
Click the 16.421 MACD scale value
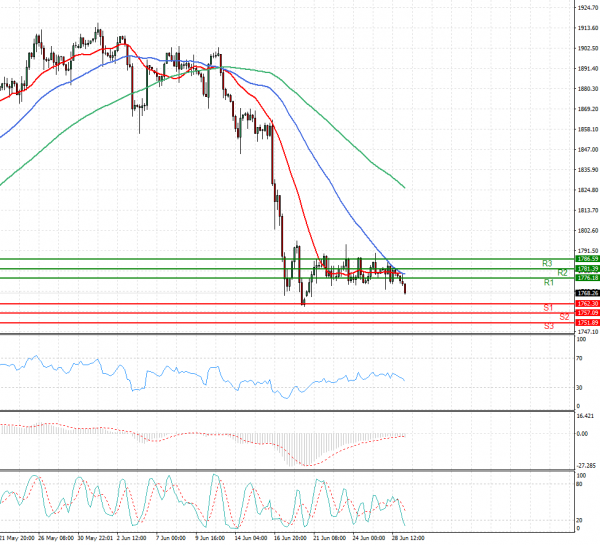pyautogui.click(x=585, y=416)
